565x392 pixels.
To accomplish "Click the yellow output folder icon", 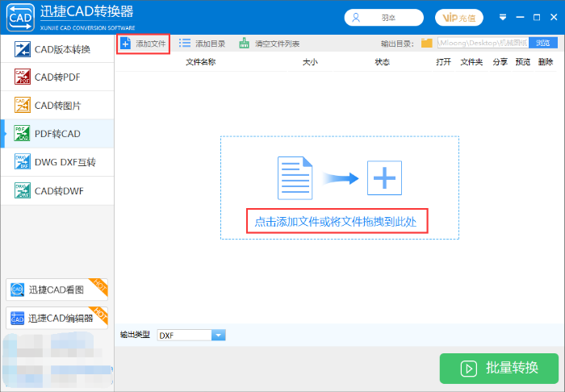I will 427,44.
